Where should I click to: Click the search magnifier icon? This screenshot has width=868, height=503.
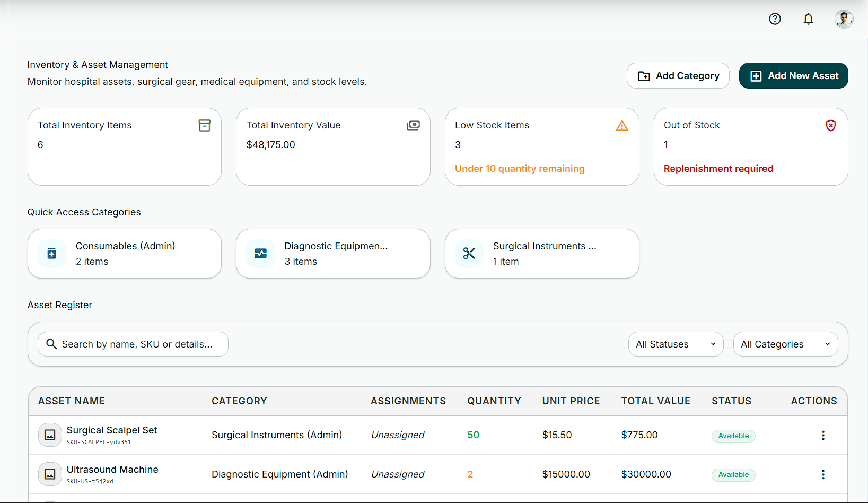coord(51,344)
